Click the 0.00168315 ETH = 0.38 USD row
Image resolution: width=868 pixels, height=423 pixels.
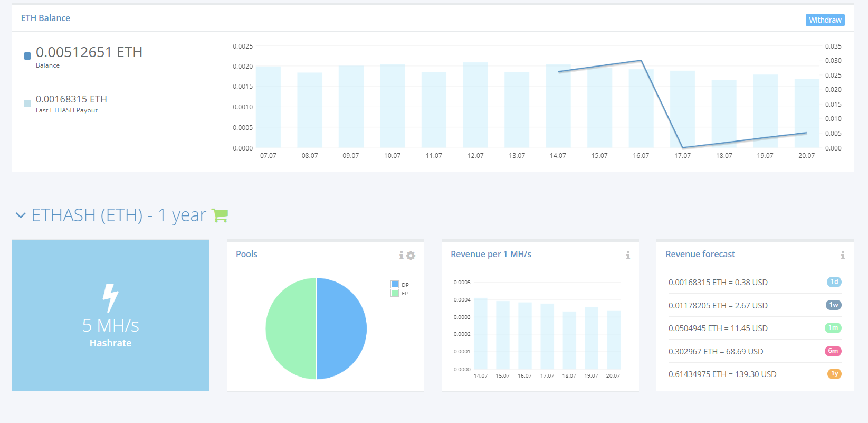755,282
